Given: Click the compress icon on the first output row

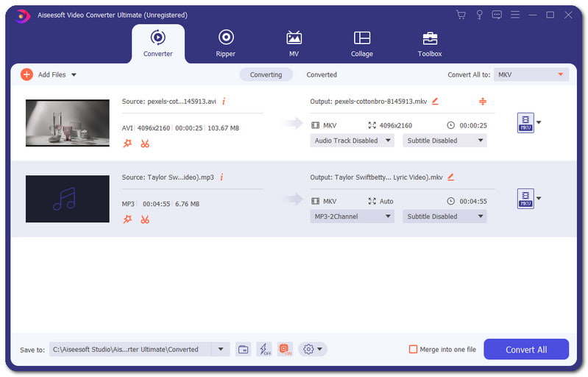Looking at the screenshot, I should coord(483,101).
